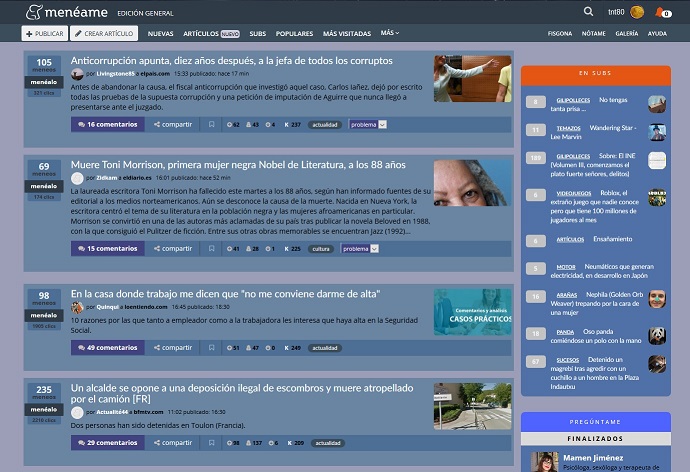This screenshot has height=472, width=690.
Task: Open the Nephila spider sub avatar
Action: (657, 299)
